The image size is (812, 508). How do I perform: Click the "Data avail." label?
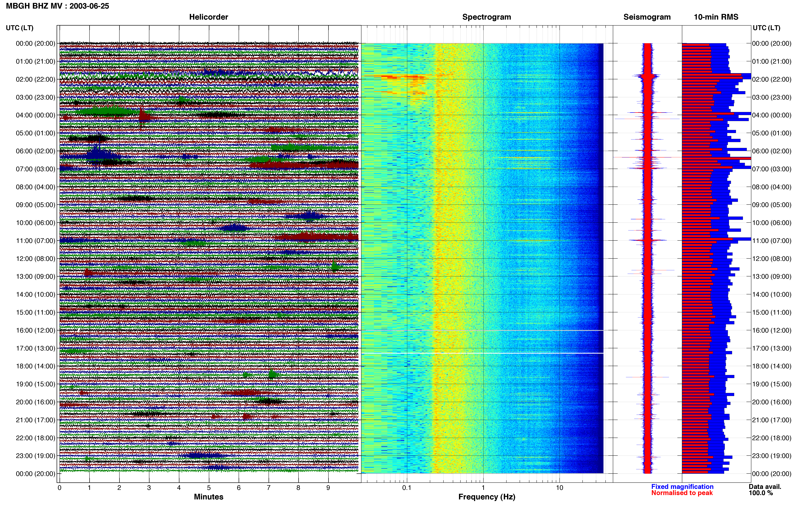pyautogui.click(x=765, y=486)
